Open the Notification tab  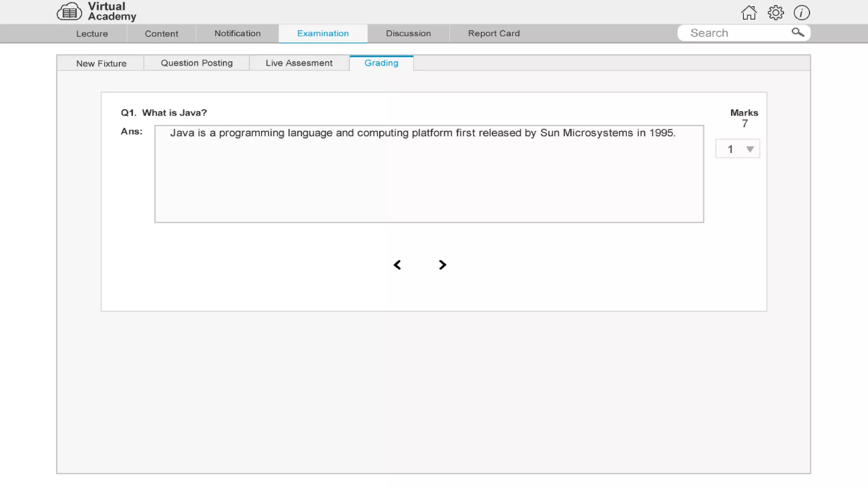[x=237, y=33]
